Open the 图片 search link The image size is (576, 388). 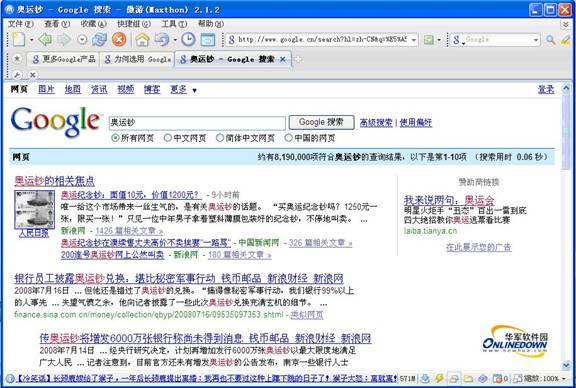tap(46, 89)
